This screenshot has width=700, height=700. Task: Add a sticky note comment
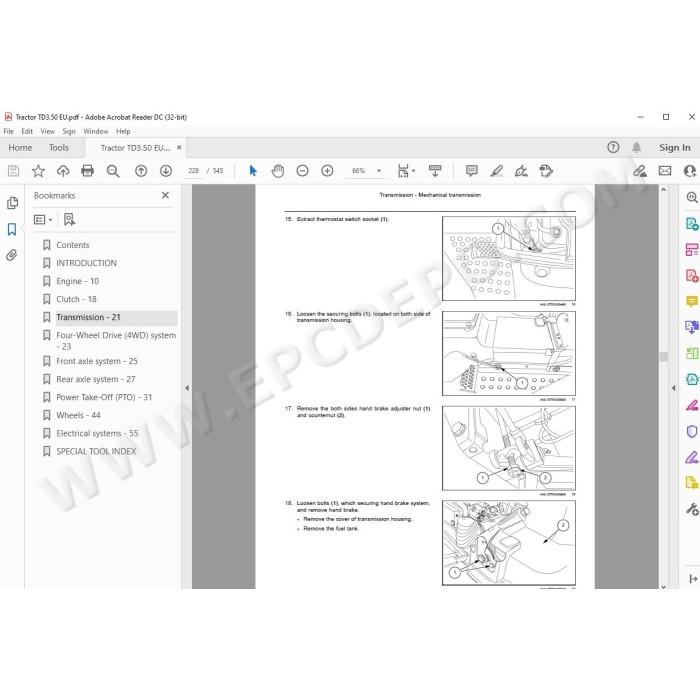tap(471, 171)
